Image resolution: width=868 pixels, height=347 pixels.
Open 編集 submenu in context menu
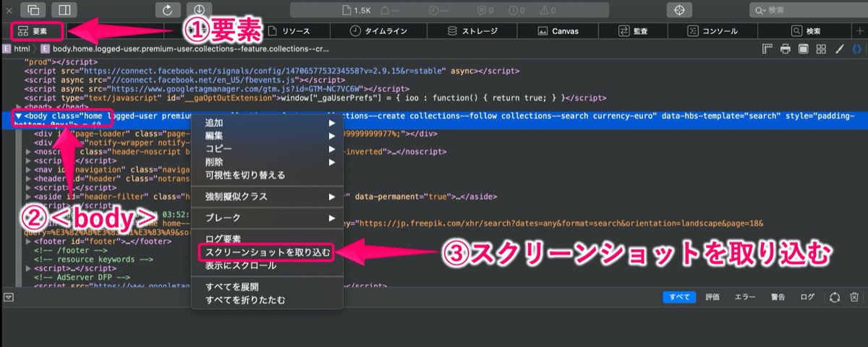[x=267, y=136]
